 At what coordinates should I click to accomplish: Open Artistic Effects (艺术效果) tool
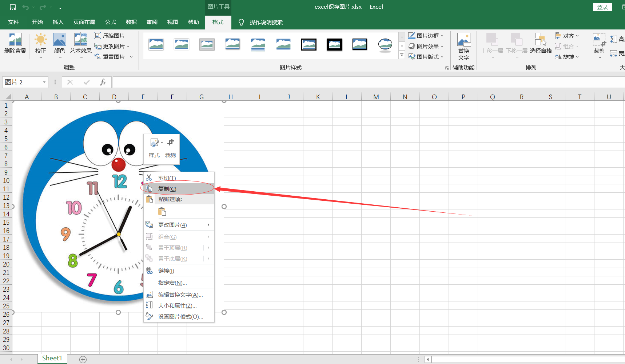click(x=81, y=45)
